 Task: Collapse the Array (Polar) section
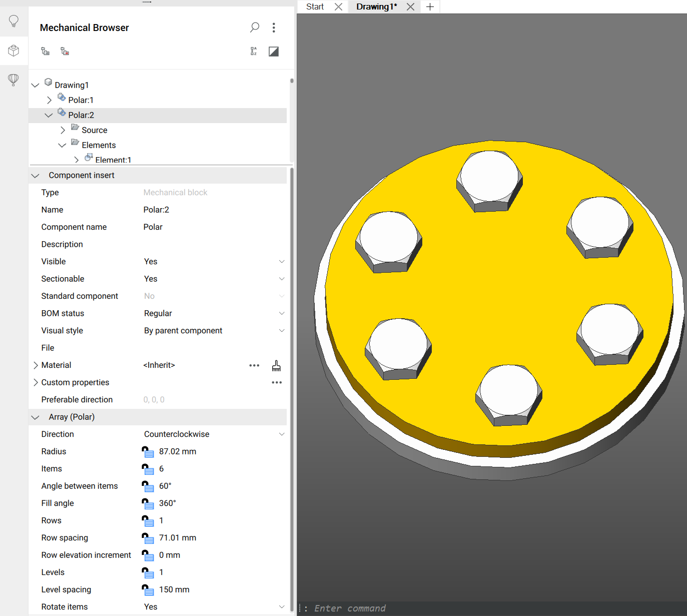tap(35, 417)
